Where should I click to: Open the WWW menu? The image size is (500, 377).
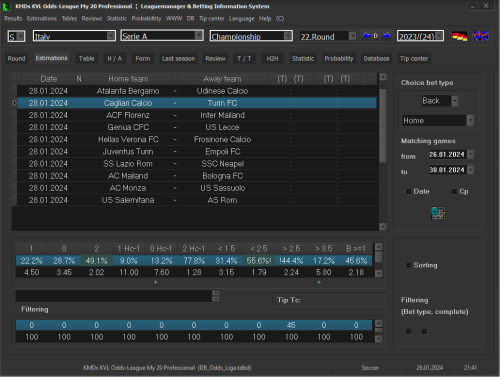tap(174, 19)
